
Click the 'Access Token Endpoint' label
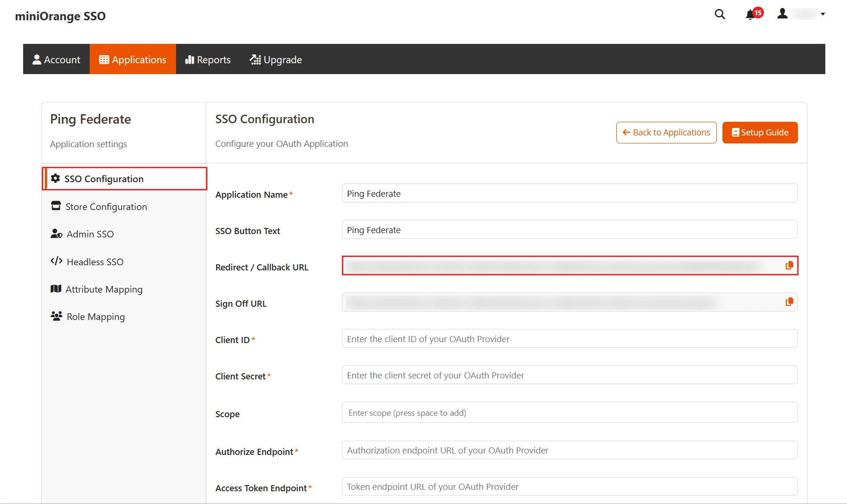261,488
